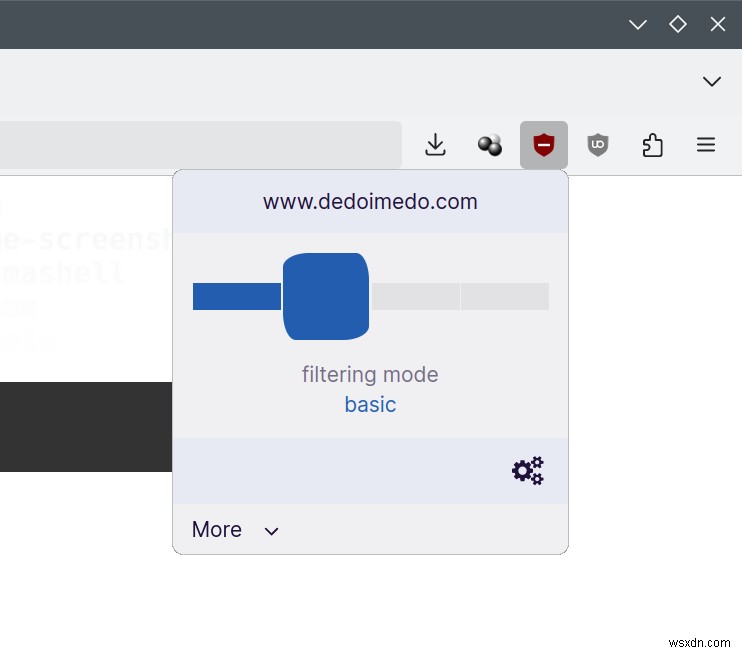Click the filtering mode slider thumb
The height and width of the screenshot is (653, 742).
pyautogui.click(x=326, y=296)
